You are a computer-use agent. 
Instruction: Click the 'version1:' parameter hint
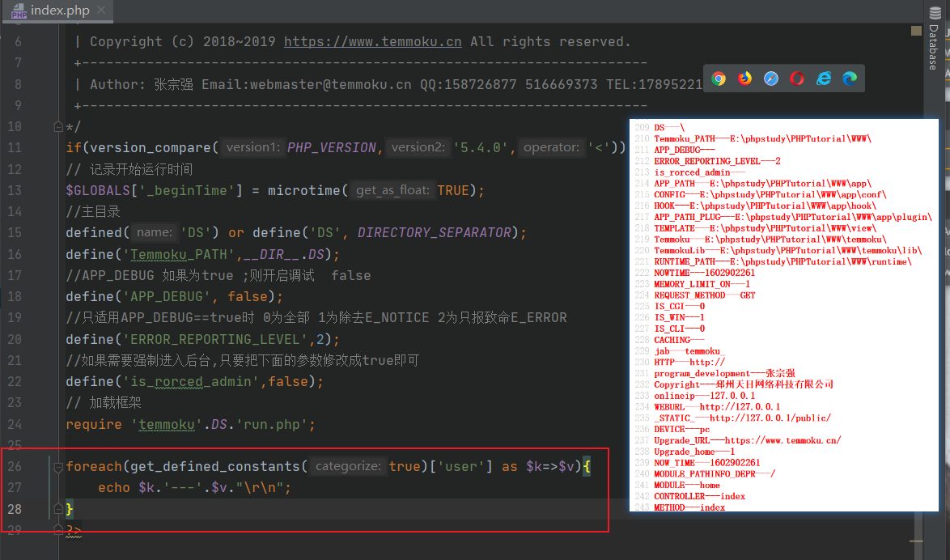[252, 147]
